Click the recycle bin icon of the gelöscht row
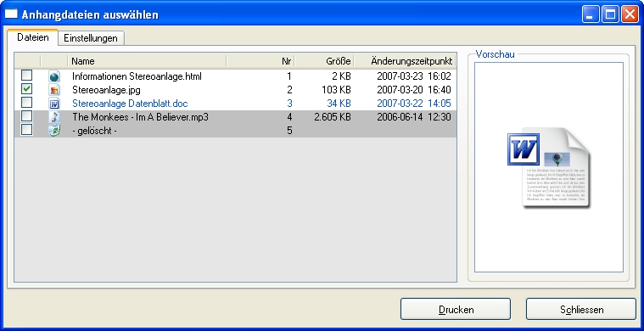644x331 pixels. pos(54,131)
